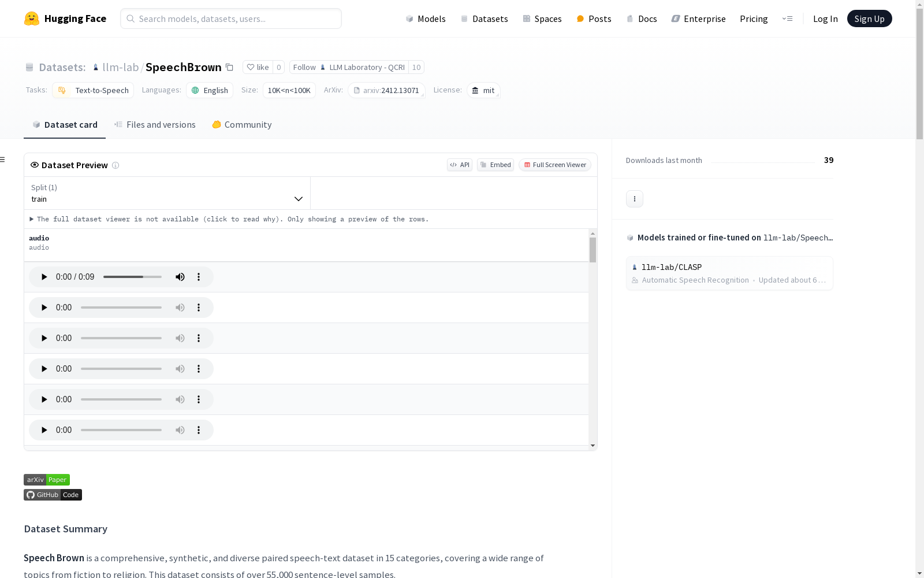Play the sixth audio sample
The height and width of the screenshot is (578, 924).
44,430
